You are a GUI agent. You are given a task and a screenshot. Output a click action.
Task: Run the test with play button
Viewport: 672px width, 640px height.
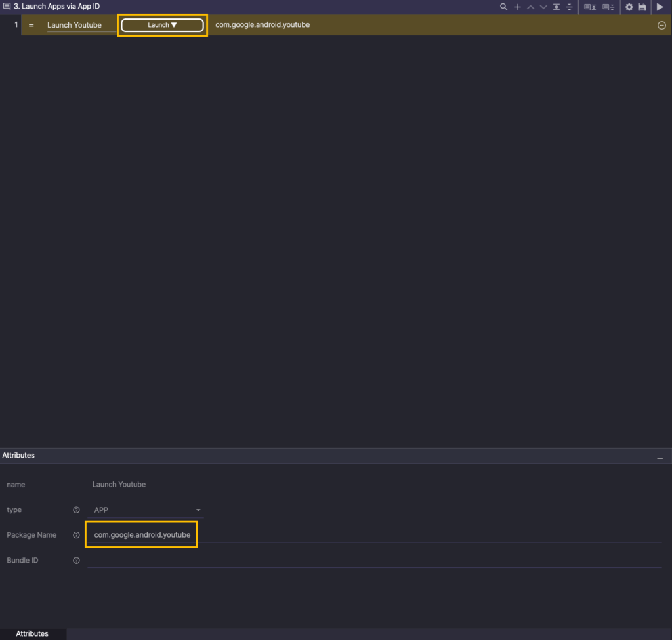(660, 7)
